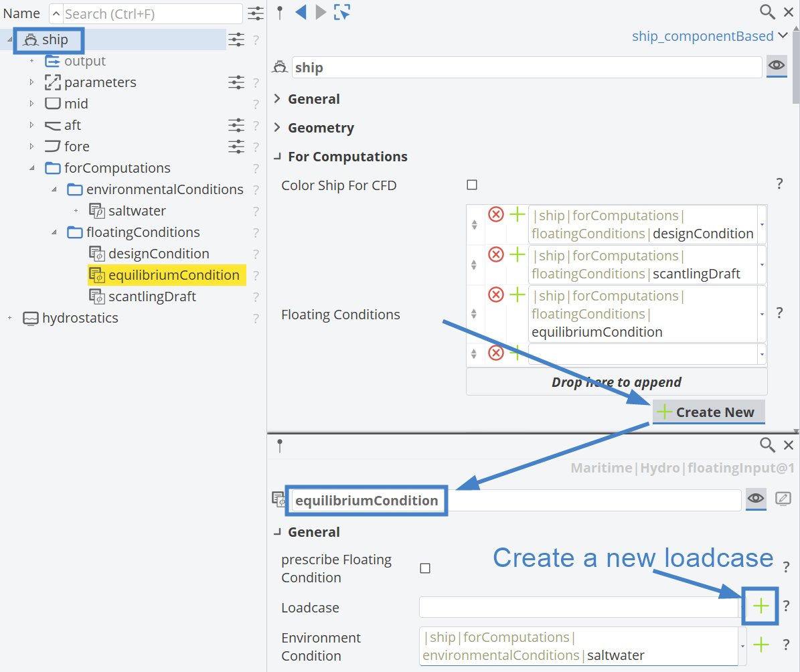Image resolution: width=800 pixels, height=672 pixels.
Task: Toggle the eye visibility icon beside the ship name field
Action: (777, 66)
